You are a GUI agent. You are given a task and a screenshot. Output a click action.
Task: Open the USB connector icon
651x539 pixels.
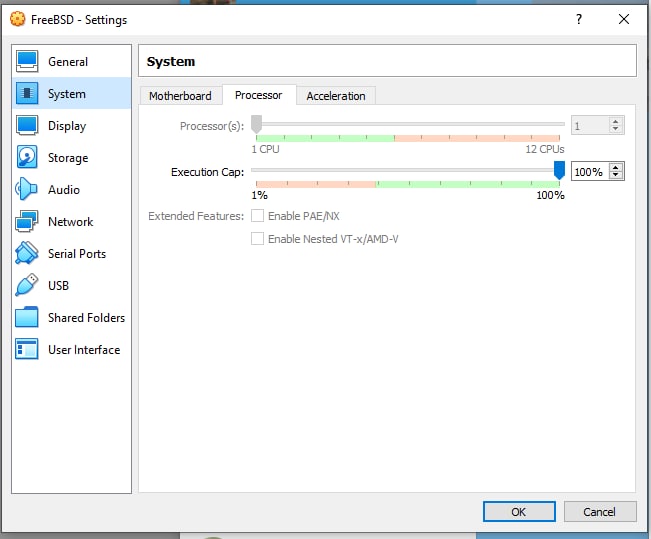tap(27, 285)
